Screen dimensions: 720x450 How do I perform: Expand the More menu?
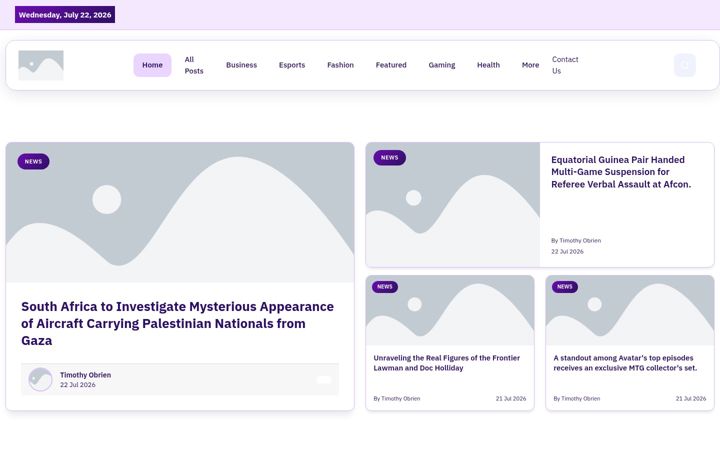[530, 65]
